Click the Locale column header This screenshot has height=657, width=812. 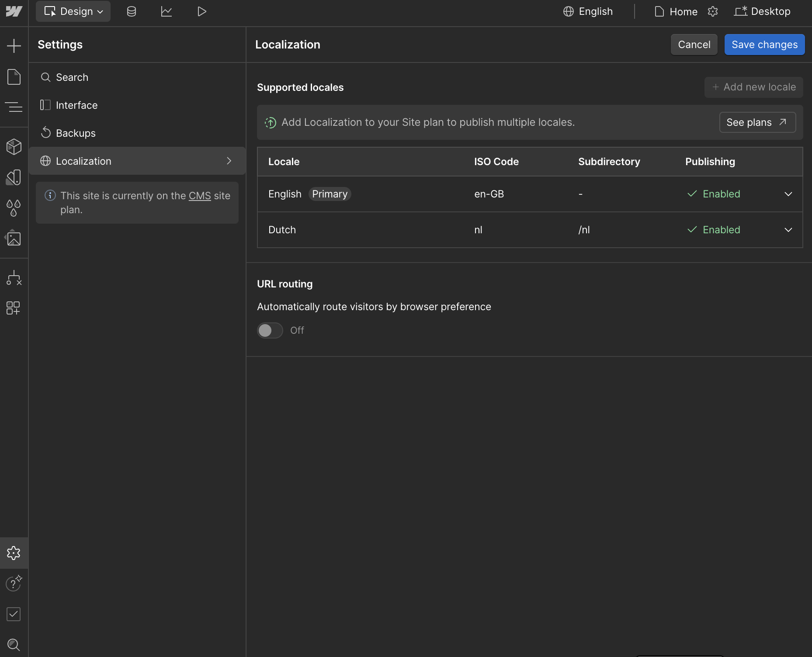284,162
